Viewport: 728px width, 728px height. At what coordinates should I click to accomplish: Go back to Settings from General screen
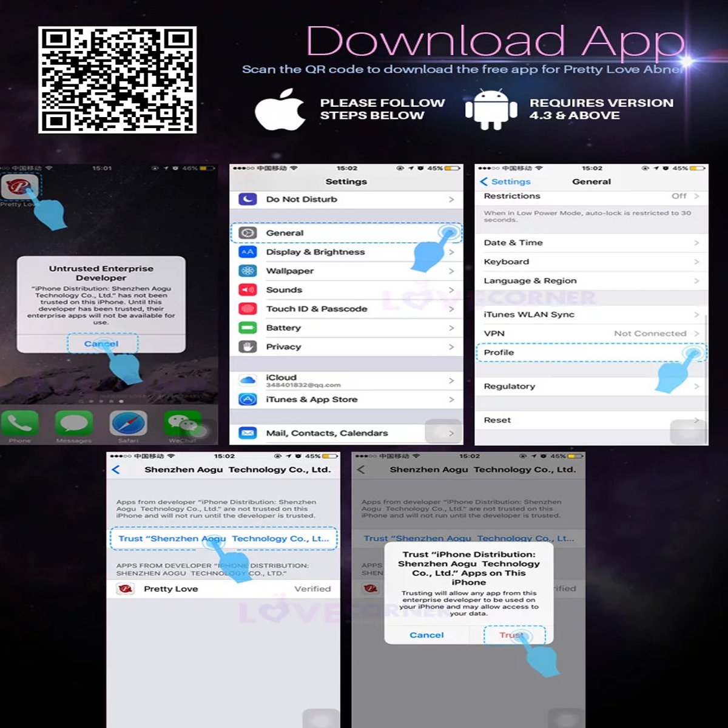click(x=505, y=181)
